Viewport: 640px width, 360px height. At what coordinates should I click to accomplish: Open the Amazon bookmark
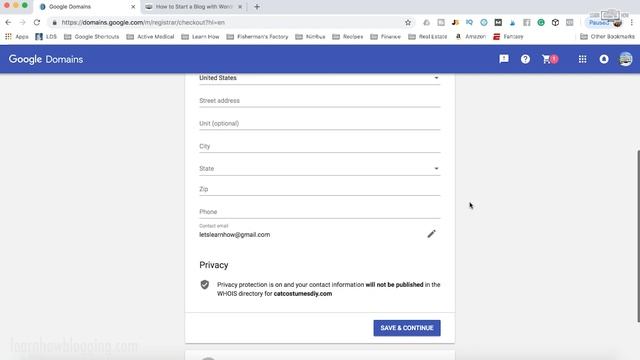pyautogui.click(x=471, y=37)
